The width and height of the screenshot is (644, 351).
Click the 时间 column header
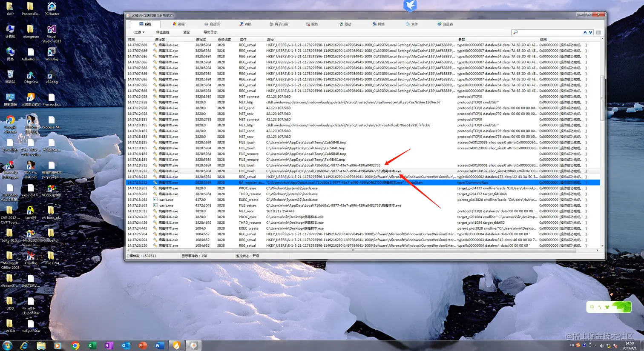coord(139,40)
